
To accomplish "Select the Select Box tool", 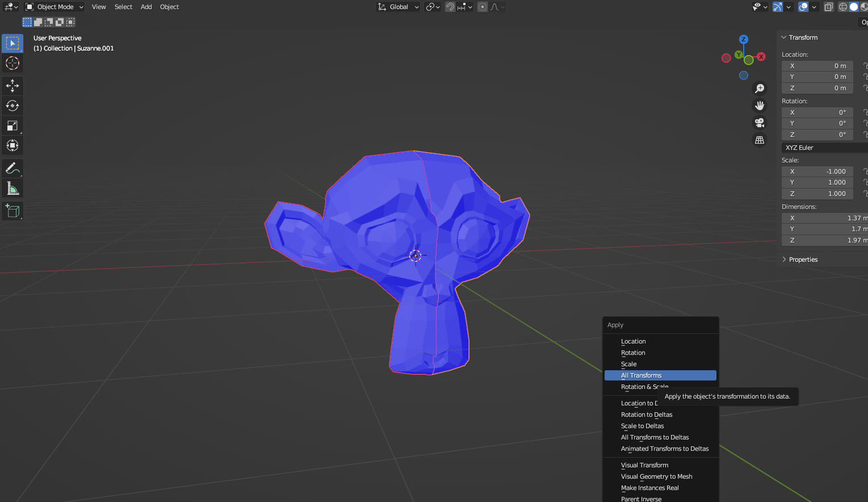I will click(x=12, y=43).
